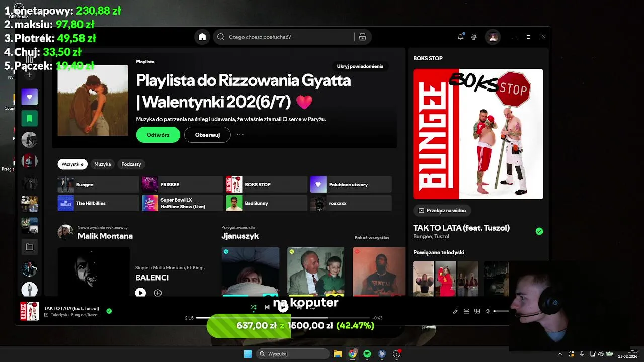644x362 pixels.
Task: Click the magnifier icon in search bar
Action: 221,37
